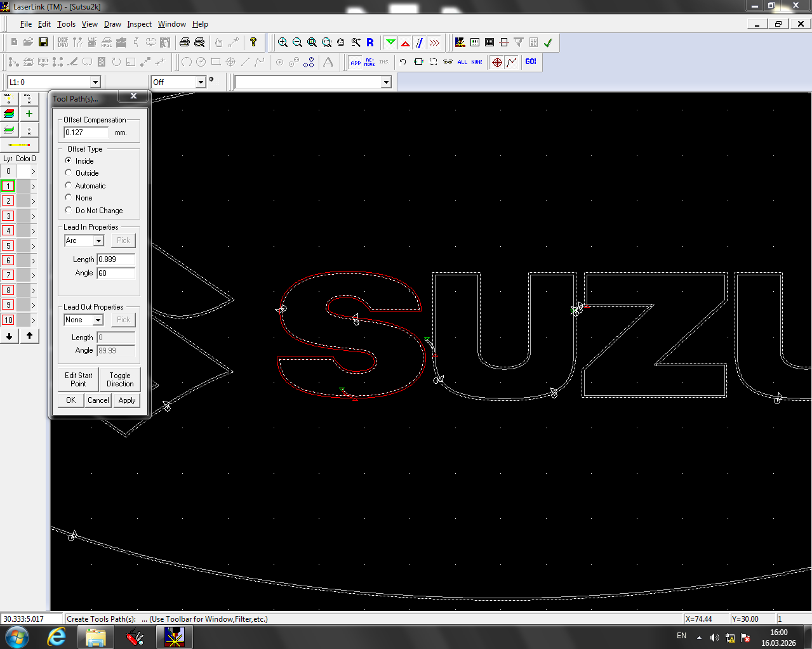Image resolution: width=812 pixels, height=649 pixels.
Task: Click the Save floppy disk icon
Action: click(x=43, y=42)
